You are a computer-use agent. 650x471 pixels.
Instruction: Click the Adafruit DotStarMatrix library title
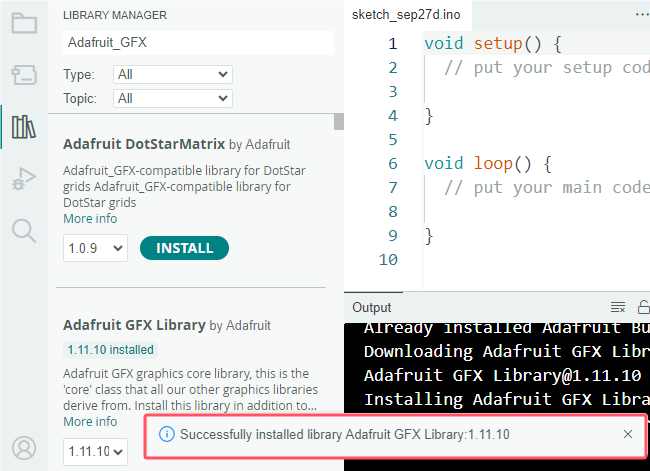[144, 144]
